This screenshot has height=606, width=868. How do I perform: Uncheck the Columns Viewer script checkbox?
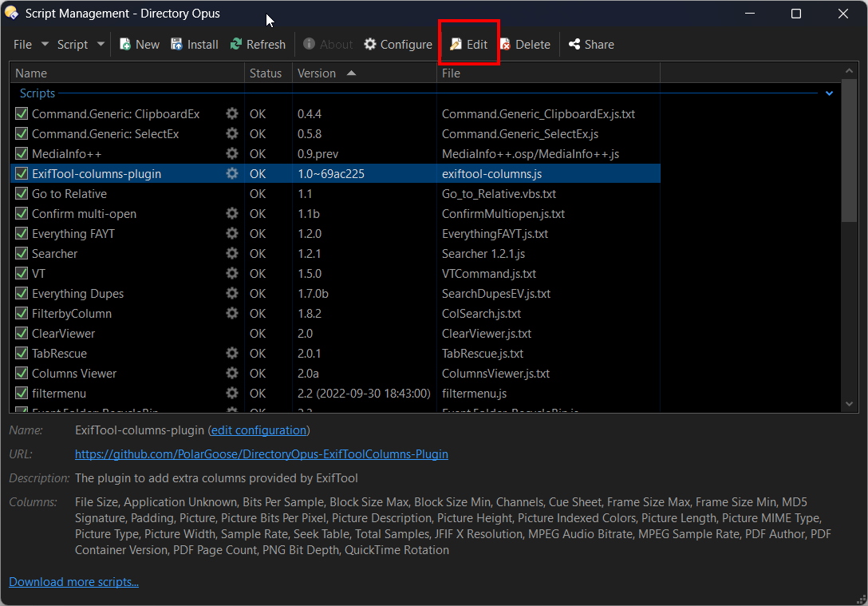tap(22, 373)
